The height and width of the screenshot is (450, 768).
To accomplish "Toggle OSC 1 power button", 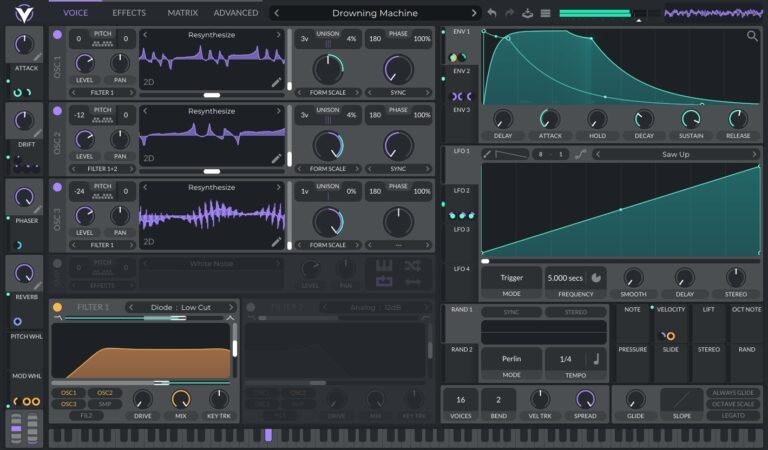I will coord(57,35).
